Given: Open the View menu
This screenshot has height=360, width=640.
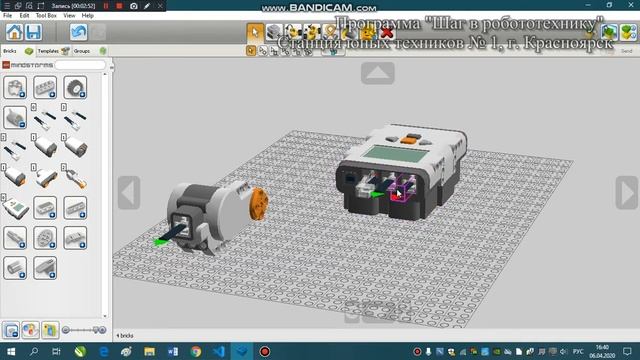Looking at the screenshot, I should pos(69,16).
